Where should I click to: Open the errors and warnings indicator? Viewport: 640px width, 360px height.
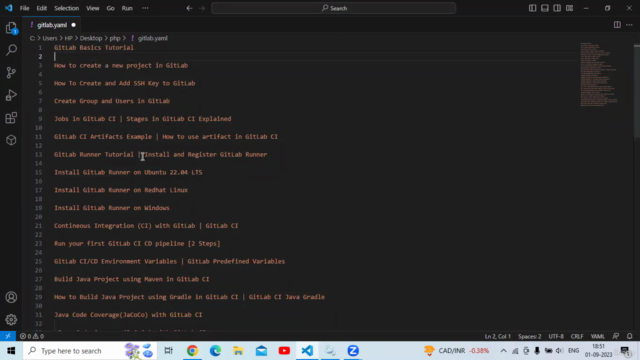32,336
